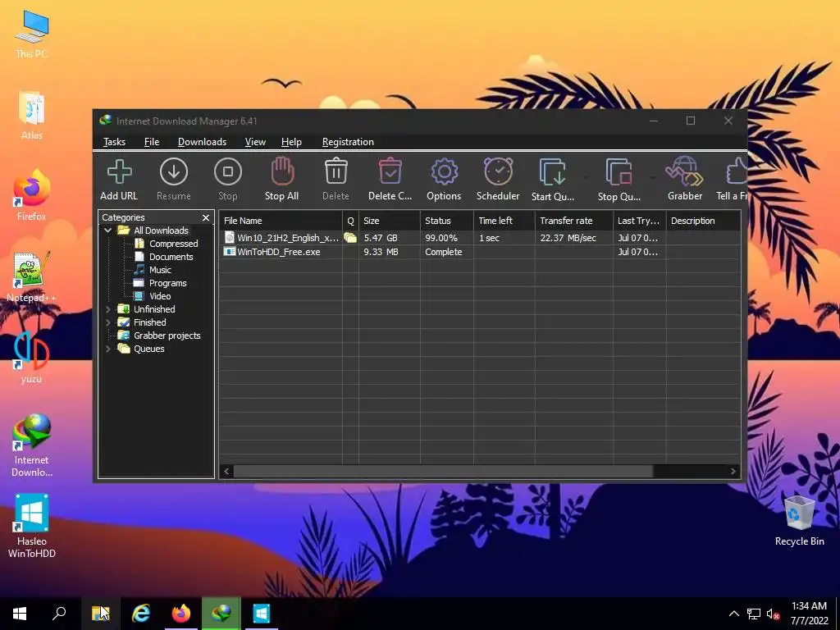840x630 pixels.
Task: Click the Add URL toolbar icon
Action: [x=119, y=172]
